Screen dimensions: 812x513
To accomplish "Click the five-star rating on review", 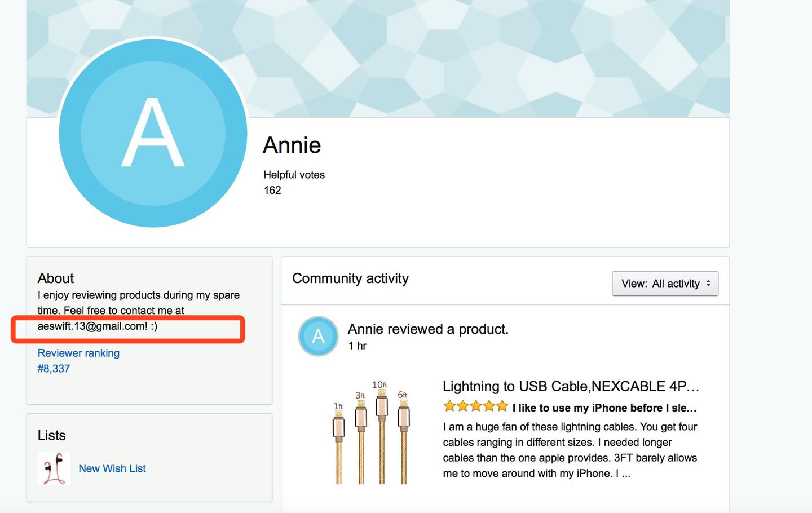I will 475,406.
